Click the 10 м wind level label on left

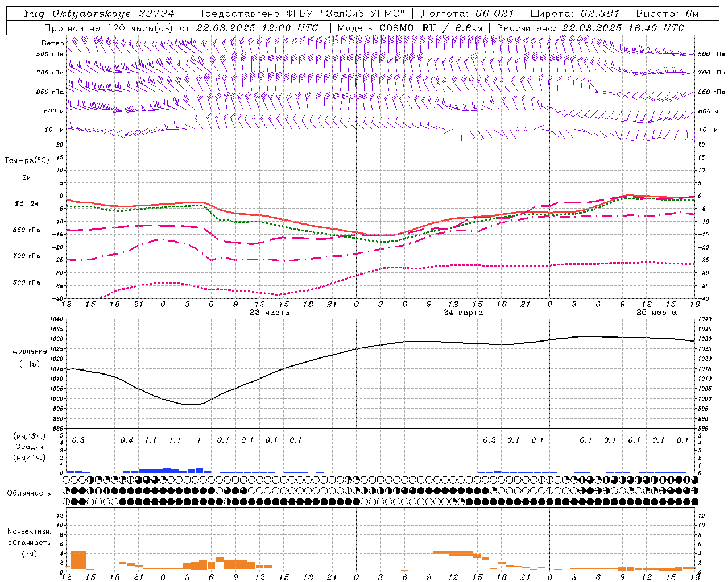tap(55, 130)
